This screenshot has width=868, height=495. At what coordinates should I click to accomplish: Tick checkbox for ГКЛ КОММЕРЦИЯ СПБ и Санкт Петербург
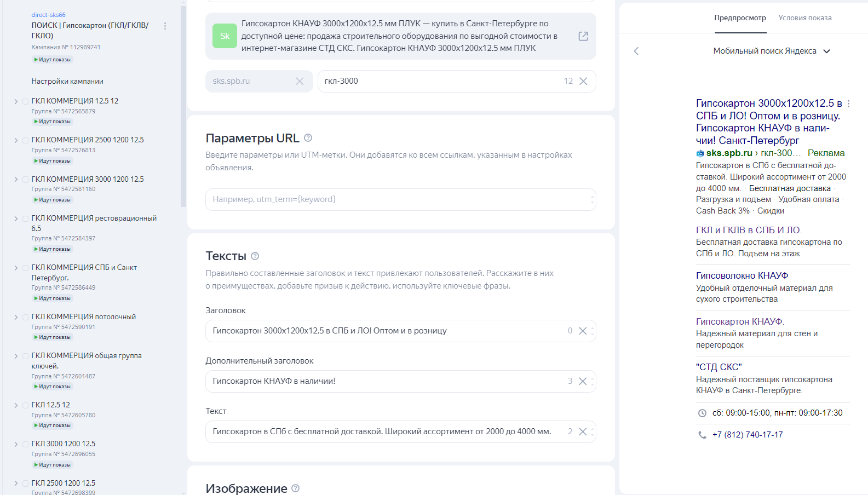point(25,268)
